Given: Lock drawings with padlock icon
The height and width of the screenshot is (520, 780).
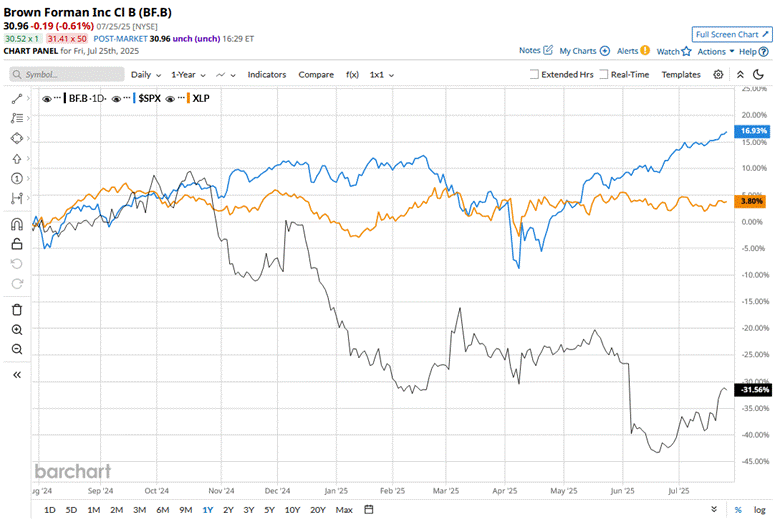Looking at the screenshot, I should click(x=16, y=244).
